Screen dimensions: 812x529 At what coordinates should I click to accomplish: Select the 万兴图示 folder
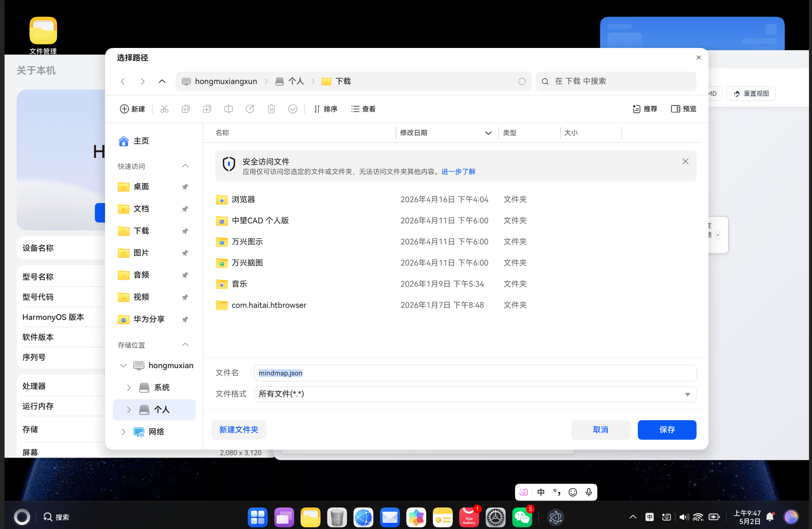click(x=239, y=242)
